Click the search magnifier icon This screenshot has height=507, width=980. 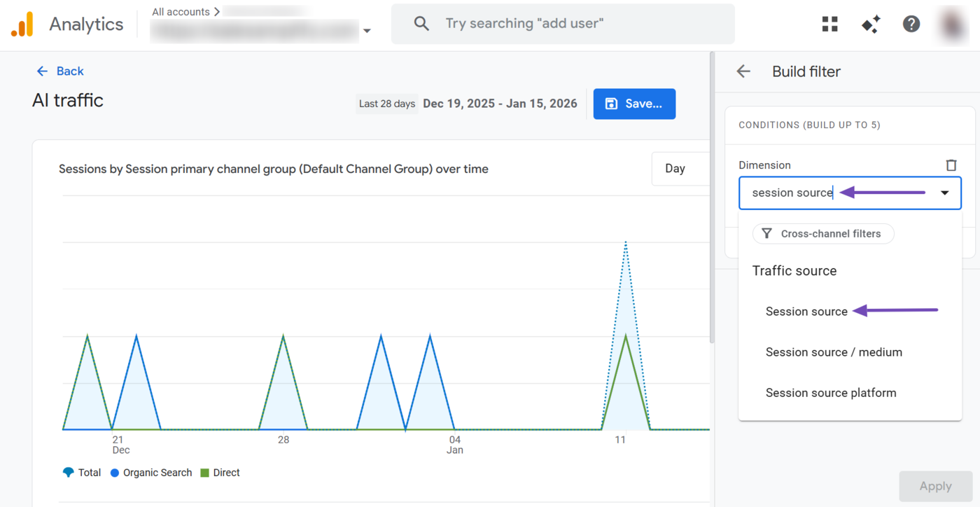pos(421,24)
